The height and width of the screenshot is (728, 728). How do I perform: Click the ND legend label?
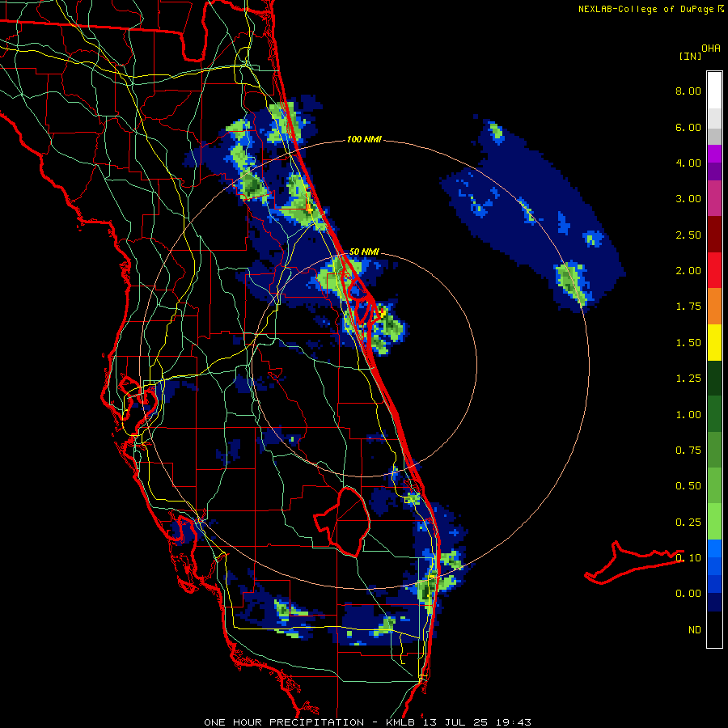[x=695, y=630]
